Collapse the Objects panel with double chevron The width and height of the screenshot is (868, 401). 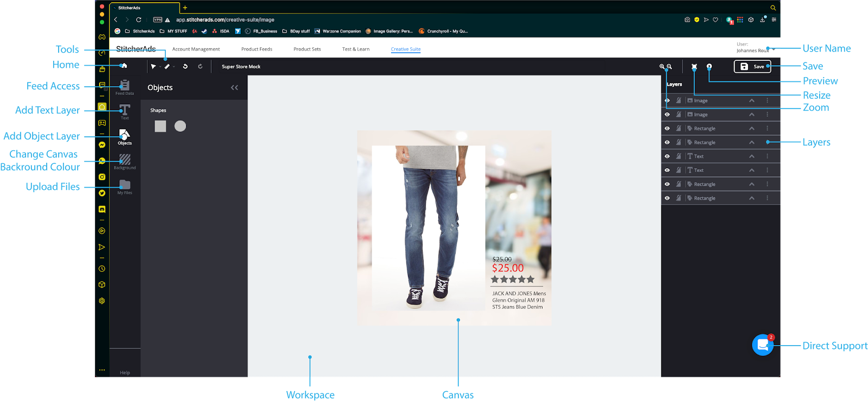234,87
